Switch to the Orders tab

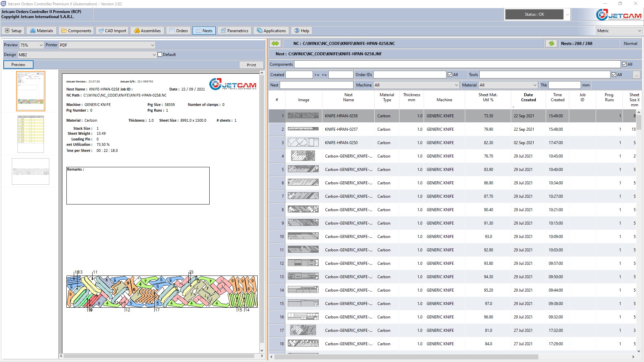178,31
